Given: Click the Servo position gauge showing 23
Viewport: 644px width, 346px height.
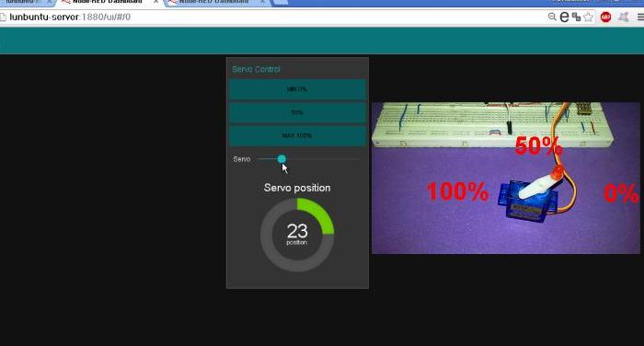Looking at the screenshot, I should (x=297, y=235).
